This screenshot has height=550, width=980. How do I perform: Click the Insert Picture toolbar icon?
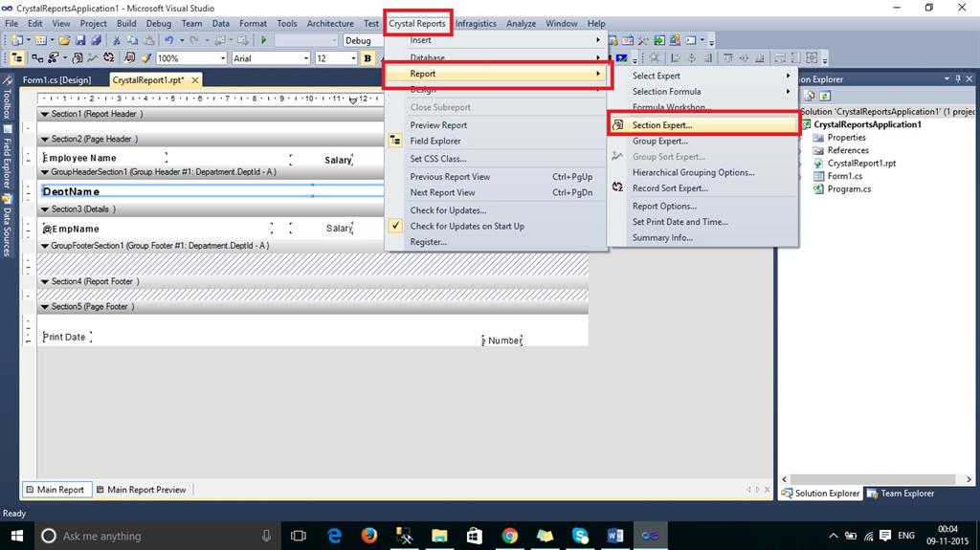pos(622,58)
